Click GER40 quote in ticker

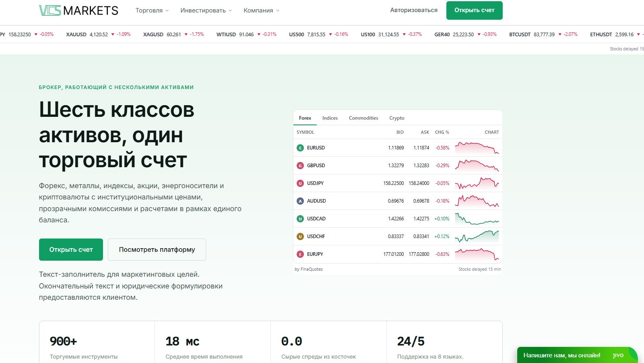[x=465, y=35]
